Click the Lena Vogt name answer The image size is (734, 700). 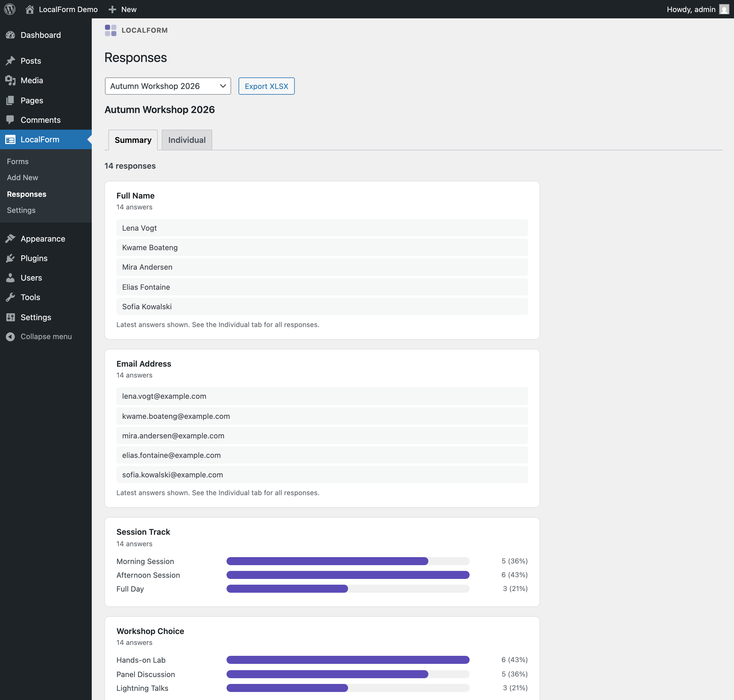[x=322, y=228]
